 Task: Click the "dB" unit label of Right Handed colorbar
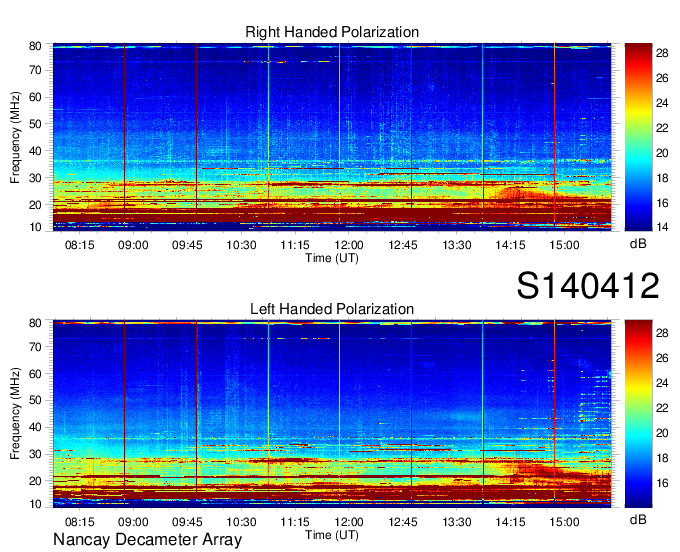(638, 244)
